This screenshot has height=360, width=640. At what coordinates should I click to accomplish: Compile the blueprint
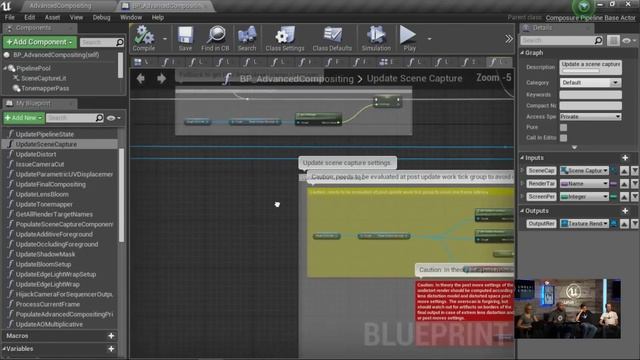click(x=144, y=38)
